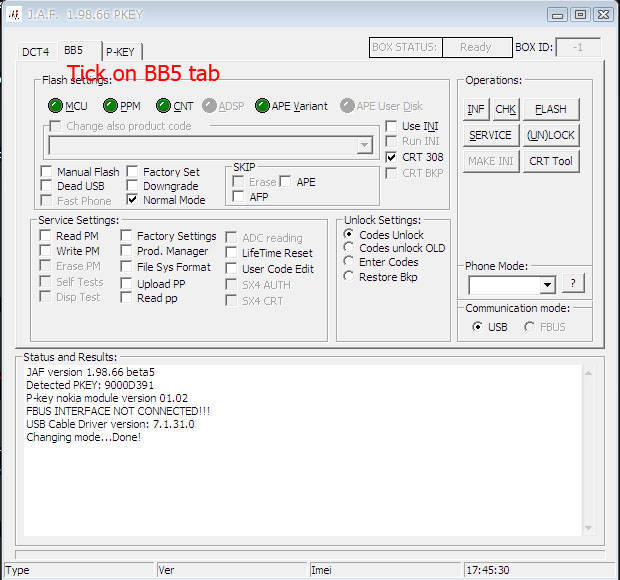
Task: Toggle the green CNT flash indicator
Action: tap(163, 106)
